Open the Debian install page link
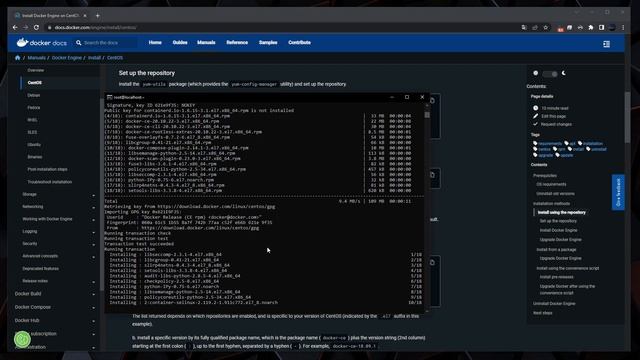Image resolution: width=640 pixels, height=360 pixels. (34, 95)
